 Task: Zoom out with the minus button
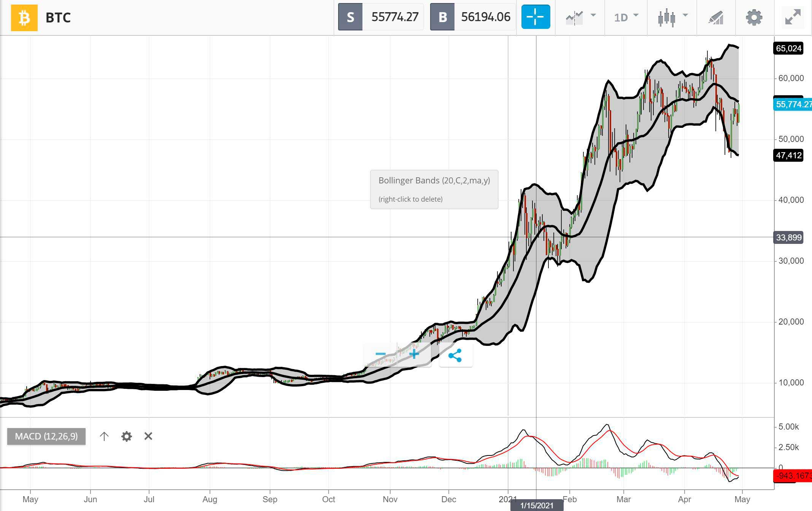(x=381, y=355)
